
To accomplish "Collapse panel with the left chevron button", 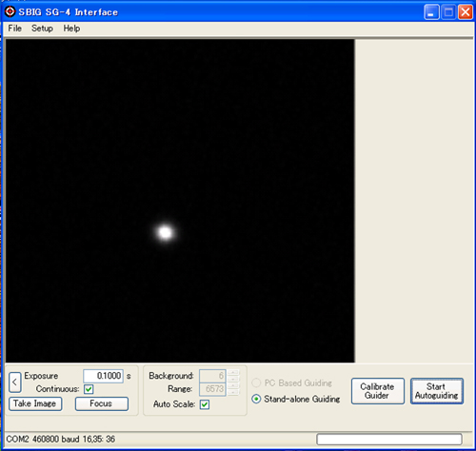I will 14,382.
